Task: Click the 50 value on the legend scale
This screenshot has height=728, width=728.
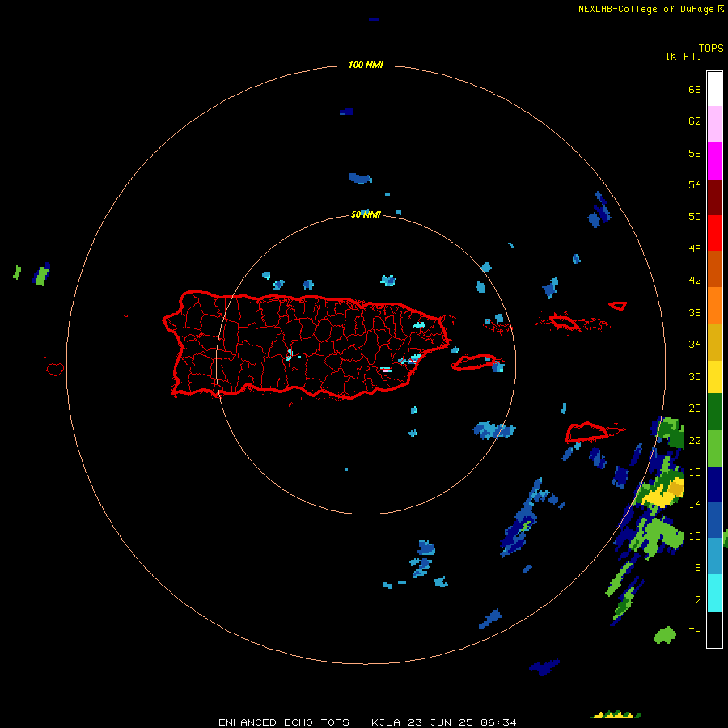Action: click(695, 216)
